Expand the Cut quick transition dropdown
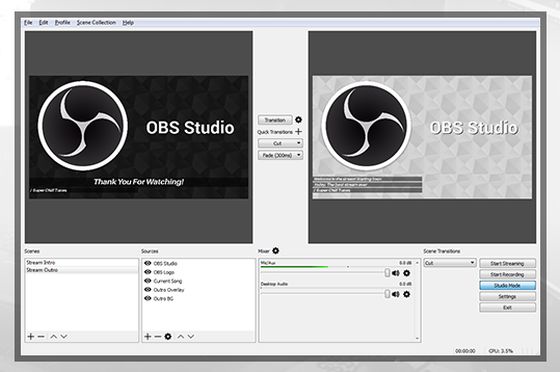Viewport: 560px width, 372px height. pyautogui.click(x=299, y=143)
